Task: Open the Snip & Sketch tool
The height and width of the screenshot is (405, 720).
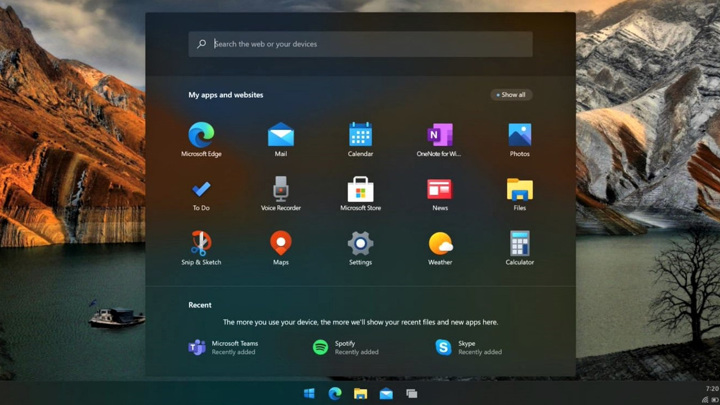Action: (x=201, y=243)
